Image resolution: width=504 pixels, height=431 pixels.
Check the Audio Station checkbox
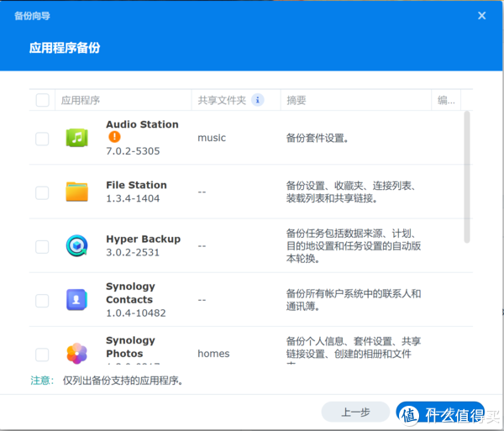coord(42,139)
